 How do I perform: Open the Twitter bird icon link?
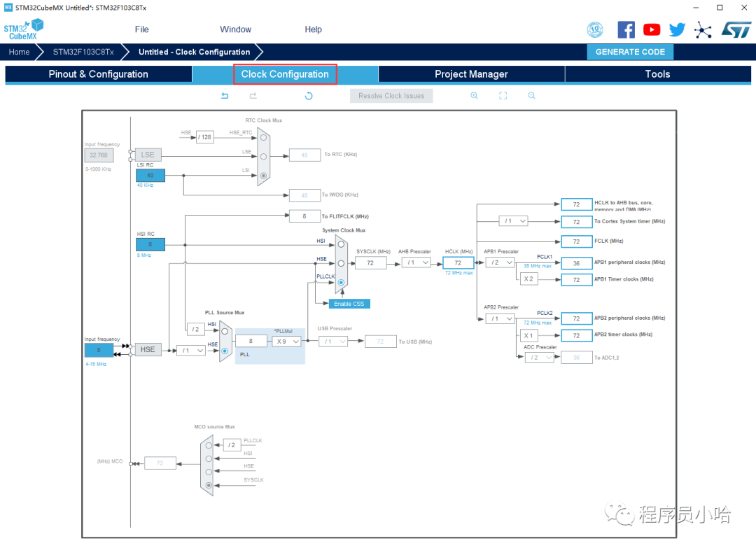(677, 29)
